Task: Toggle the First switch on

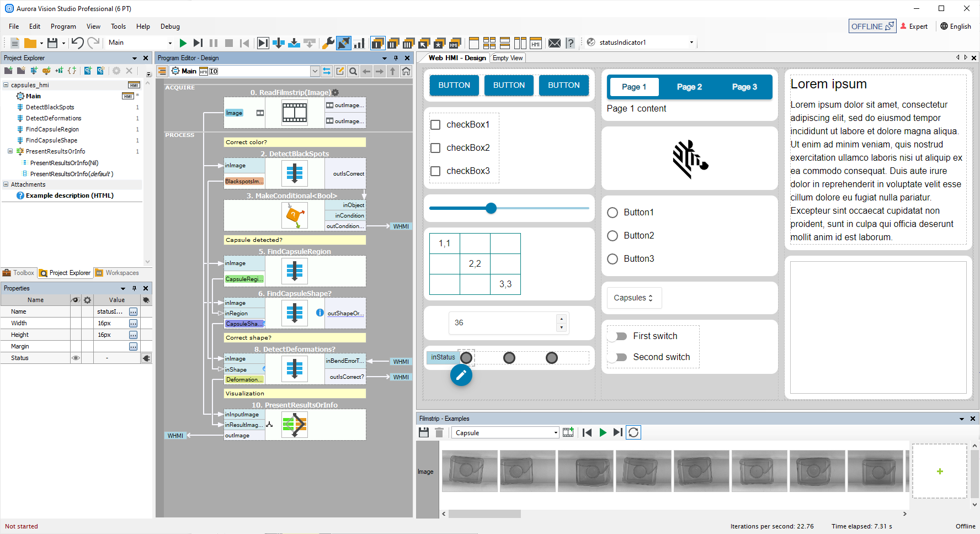Action: click(620, 336)
